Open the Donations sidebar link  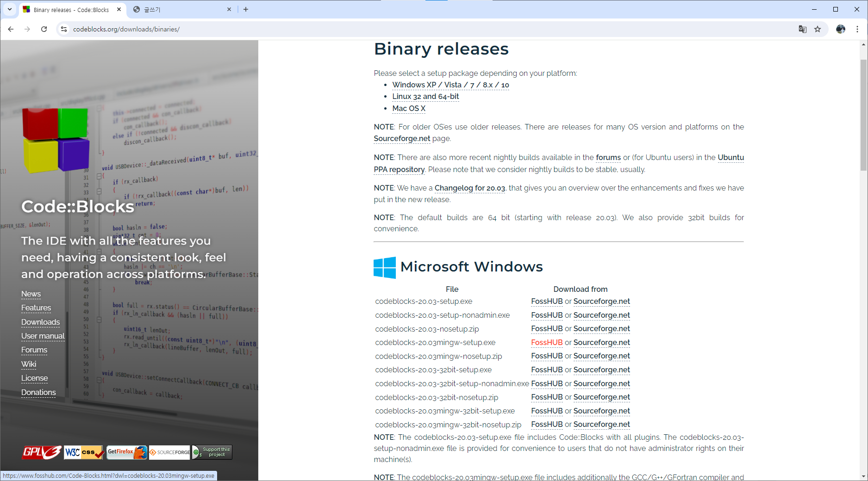coord(38,393)
